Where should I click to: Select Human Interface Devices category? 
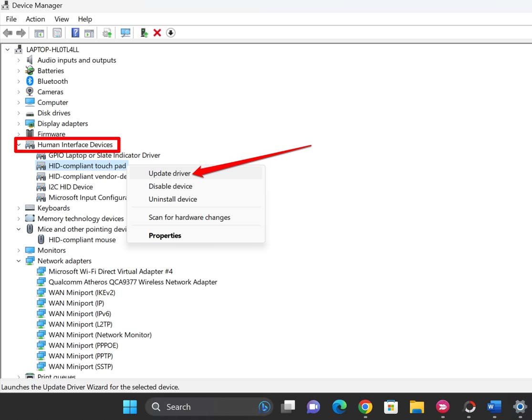[x=75, y=145]
